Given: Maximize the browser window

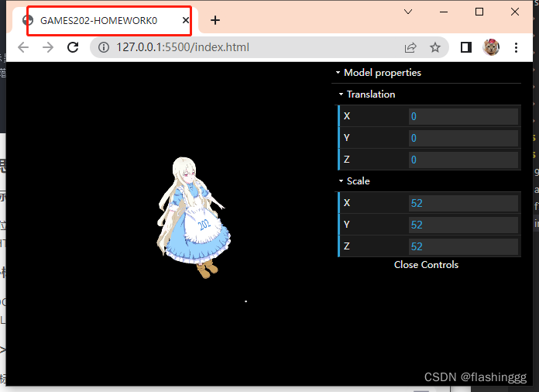Looking at the screenshot, I should [x=479, y=12].
